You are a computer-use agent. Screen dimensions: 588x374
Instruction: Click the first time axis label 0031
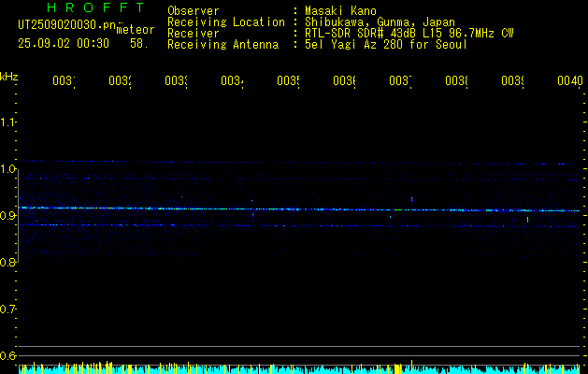[x=64, y=80]
